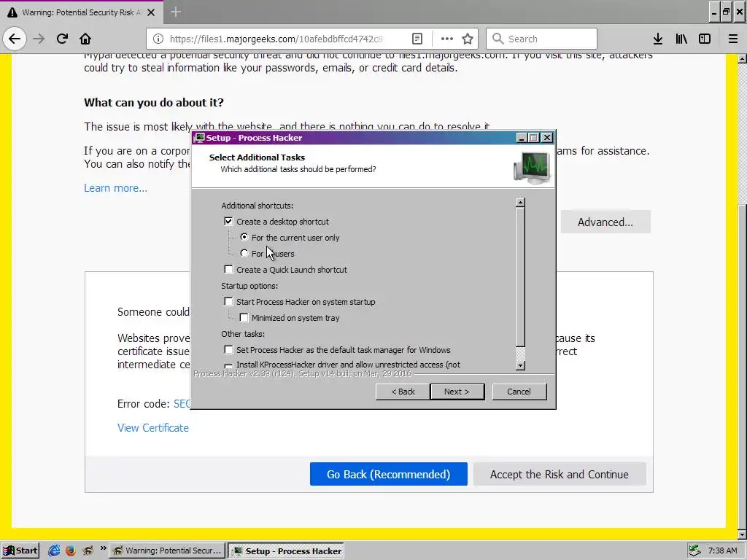Click the browser page scroll down arrow
Image resolution: width=747 pixels, height=560 pixels.
coord(742,534)
